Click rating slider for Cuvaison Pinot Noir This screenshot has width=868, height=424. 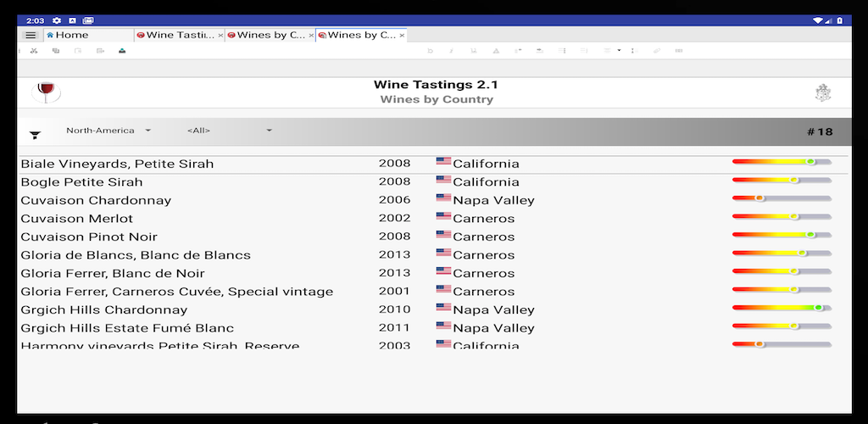(x=782, y=235)
